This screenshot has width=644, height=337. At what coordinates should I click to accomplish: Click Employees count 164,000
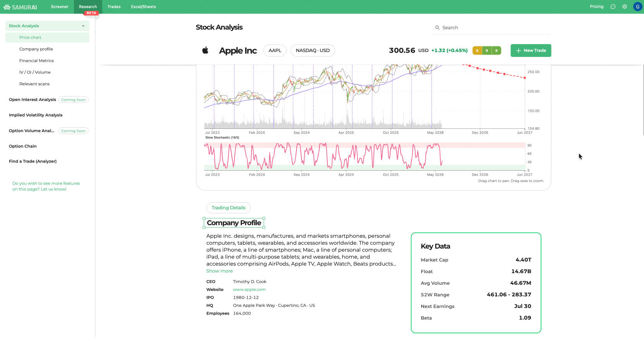(x=242, y=313)
